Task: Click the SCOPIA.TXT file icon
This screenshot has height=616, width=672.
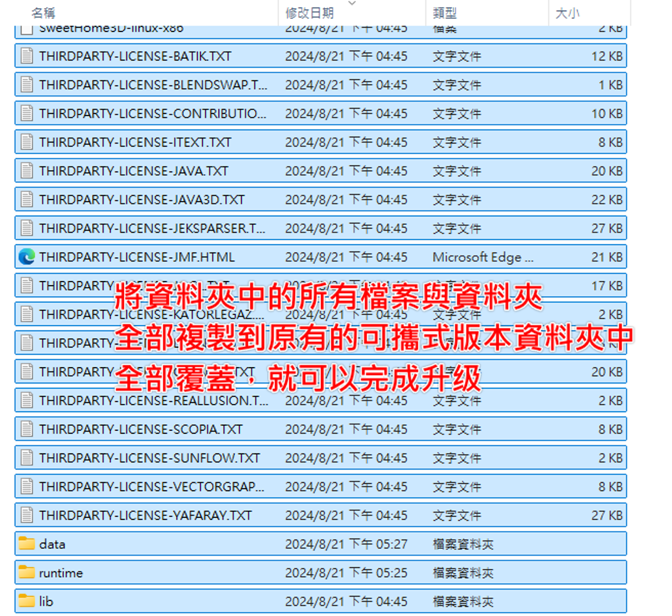Action: click(x=27, y=429)
